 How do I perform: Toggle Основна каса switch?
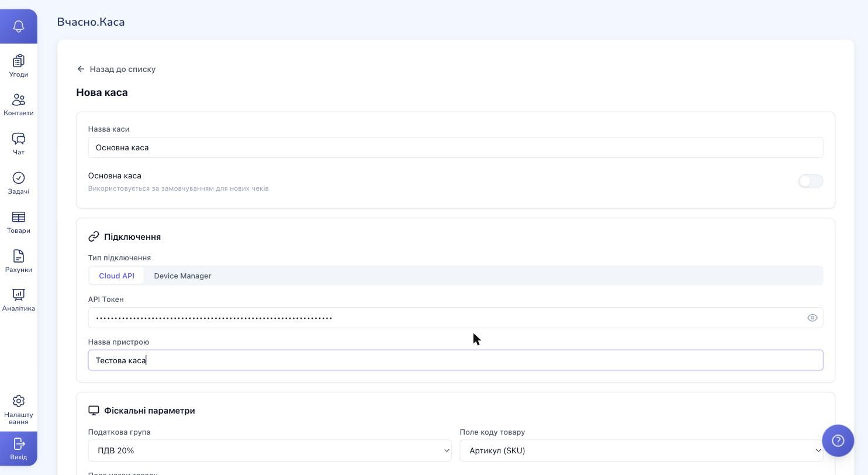pyautogui.click(x=811, y=181)
